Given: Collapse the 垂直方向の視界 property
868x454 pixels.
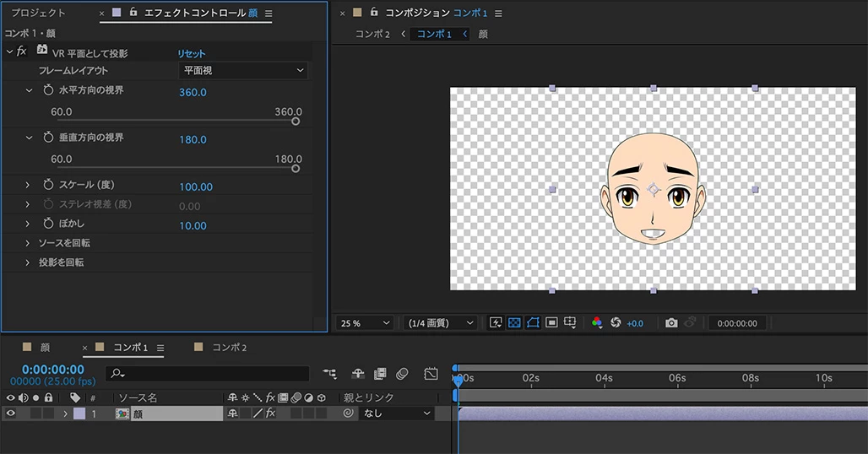Looking at the screenshot, I should tap(29, 138).
